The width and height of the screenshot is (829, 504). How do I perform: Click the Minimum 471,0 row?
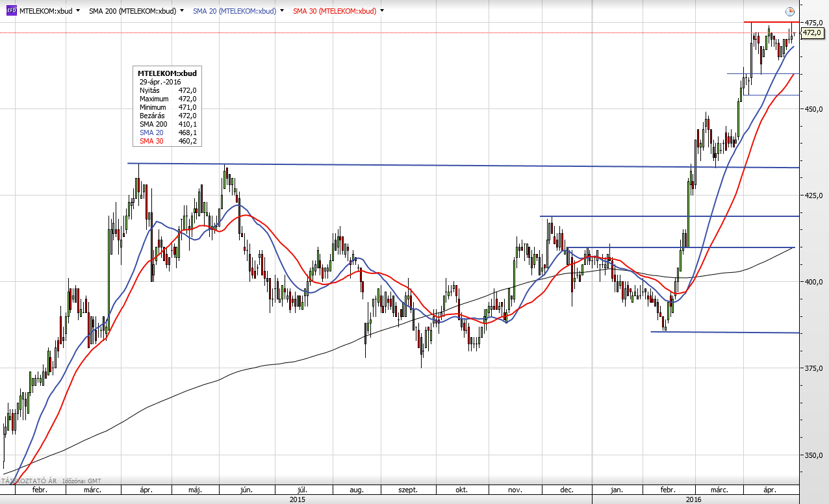click(x=168, y=107)
